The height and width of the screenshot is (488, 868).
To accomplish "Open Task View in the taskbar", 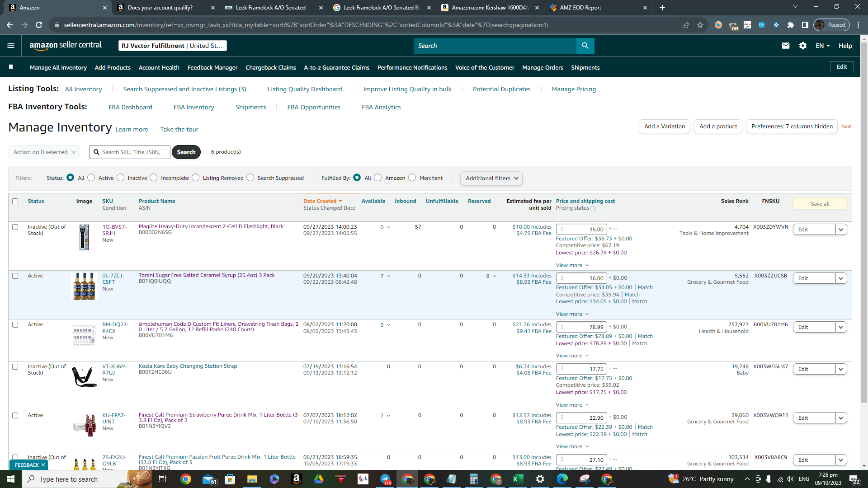I will point(163,479).
